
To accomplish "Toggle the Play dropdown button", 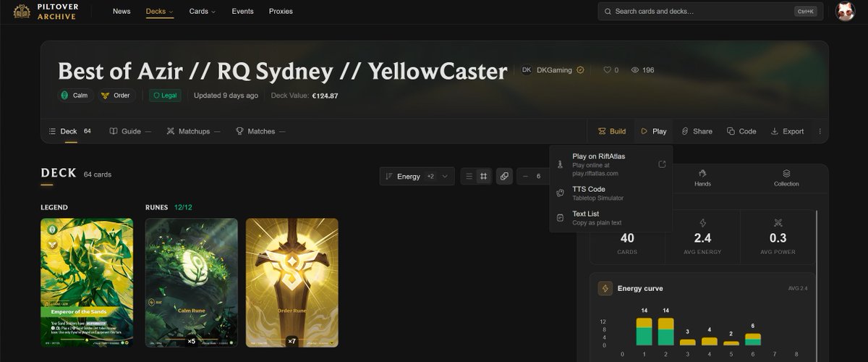I will pyautogui.click(x=653, y=131).
